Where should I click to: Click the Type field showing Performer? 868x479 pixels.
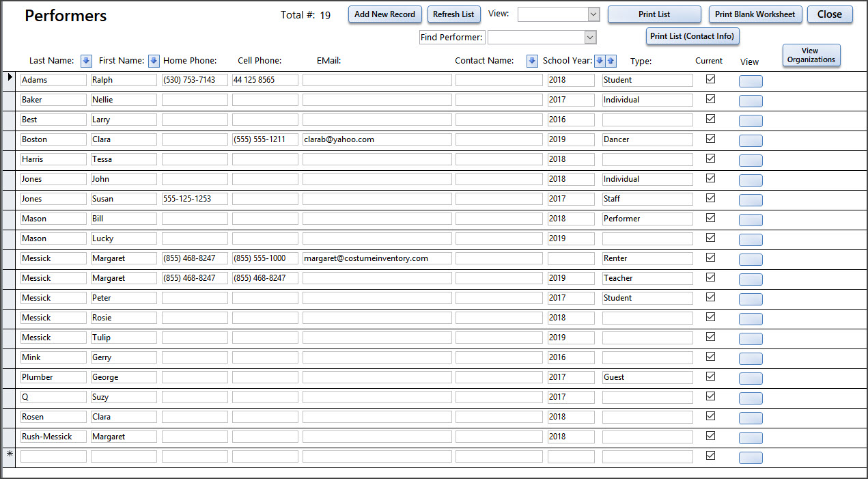[x=647, y=219]
